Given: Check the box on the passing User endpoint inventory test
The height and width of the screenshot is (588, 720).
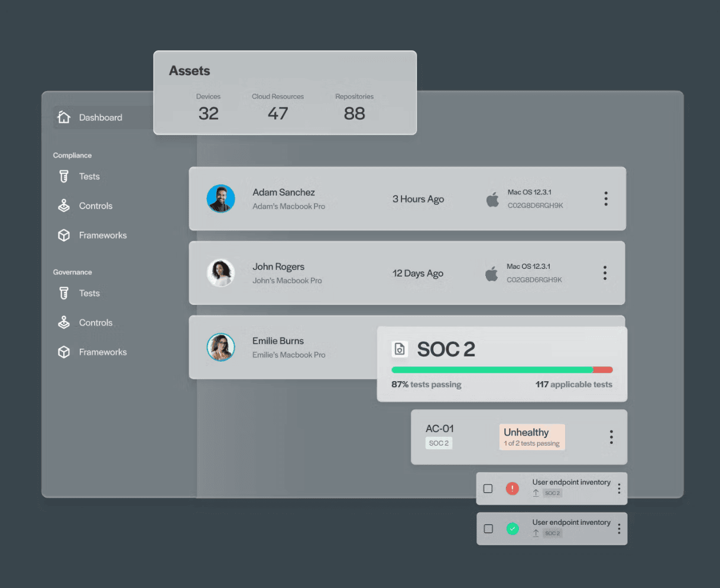Looking at the screenshot, I should point(488,528).
